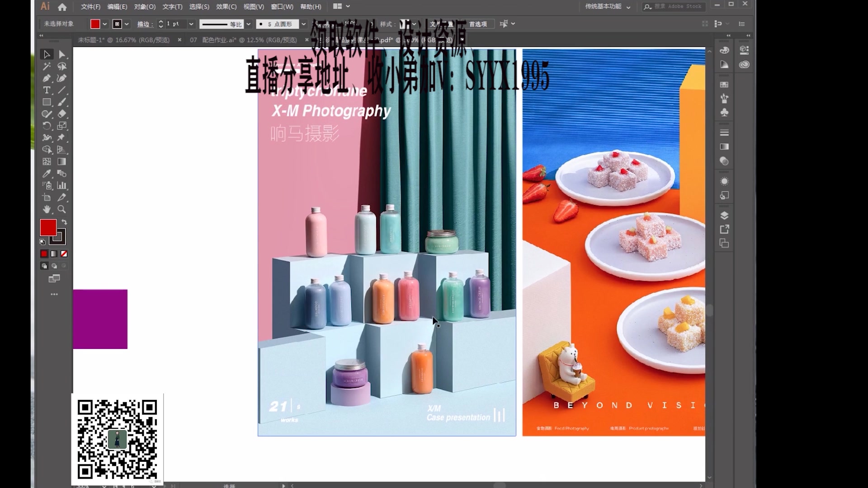Select the Zoom tool
The width and height of the screenshot is (868, 488).
click(61, 209)
